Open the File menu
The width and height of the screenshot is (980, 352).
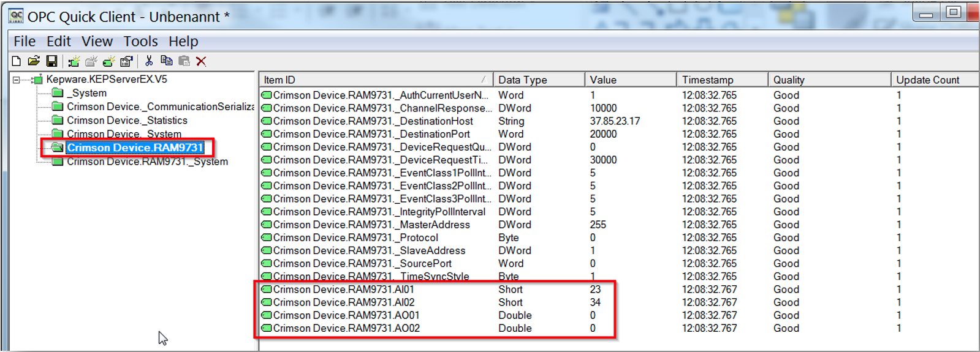point(25,41)
